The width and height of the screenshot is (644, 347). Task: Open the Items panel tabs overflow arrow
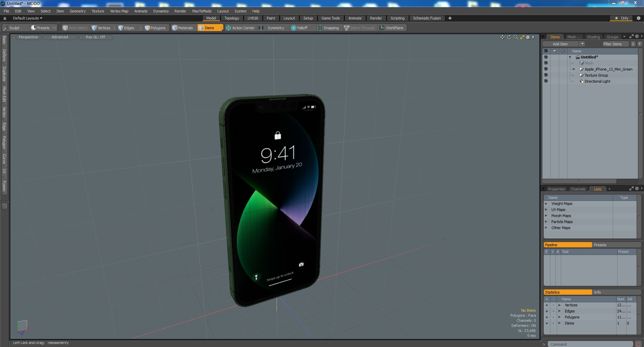pos(624,37)
